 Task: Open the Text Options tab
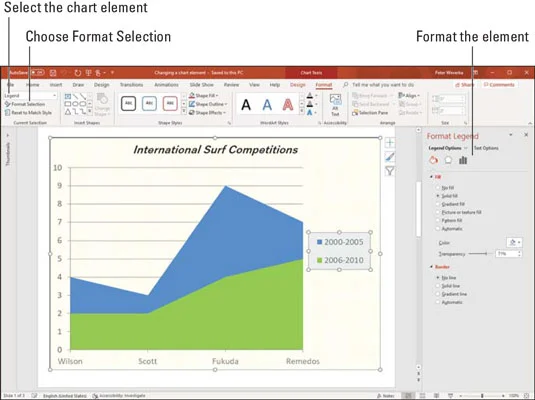[486, 148]
